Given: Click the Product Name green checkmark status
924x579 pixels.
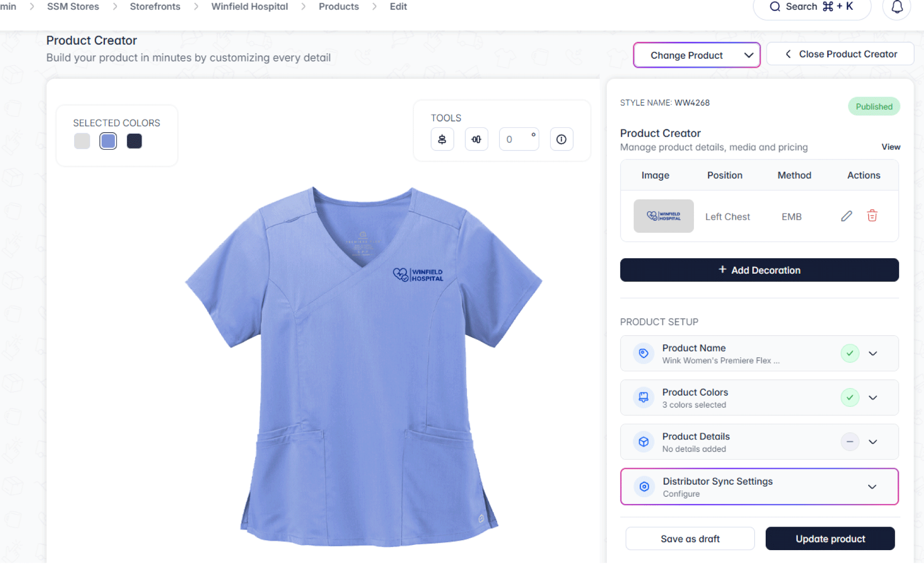Looking at the screenshot, I should pos(850,353).
